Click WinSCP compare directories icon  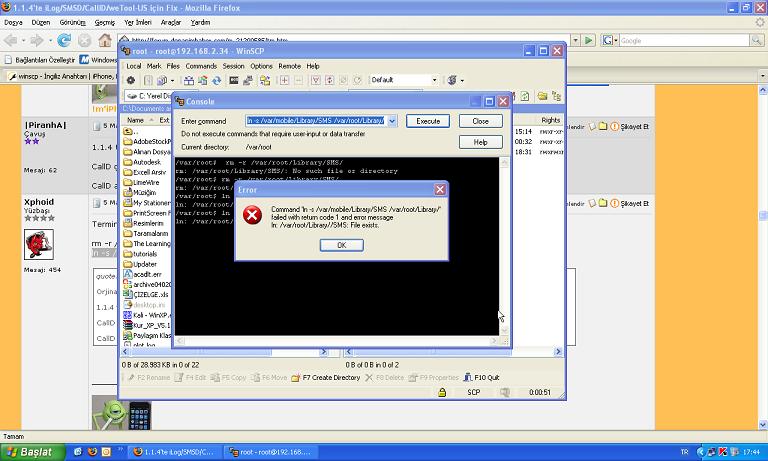189,80
